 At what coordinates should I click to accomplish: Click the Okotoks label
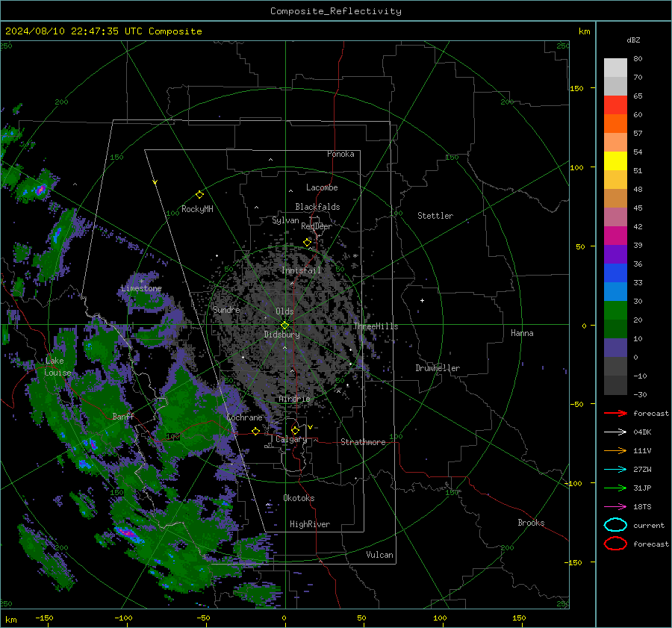pos(299,498)
